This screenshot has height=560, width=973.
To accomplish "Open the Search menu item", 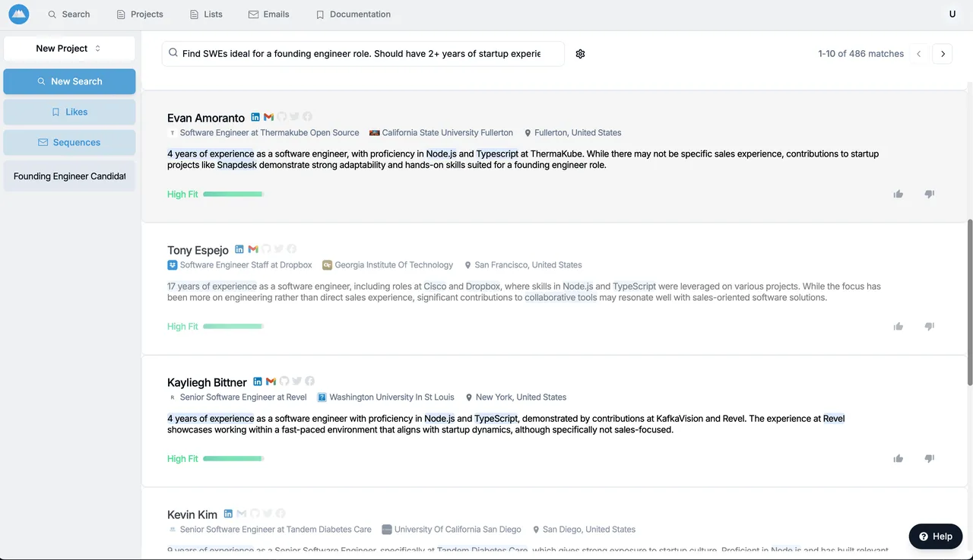I will (x=68, y=14).
